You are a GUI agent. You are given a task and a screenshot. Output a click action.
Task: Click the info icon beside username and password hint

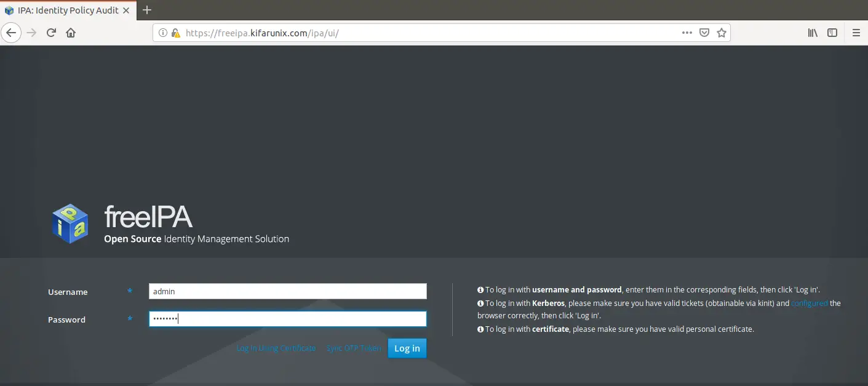[x=480, y=289]
